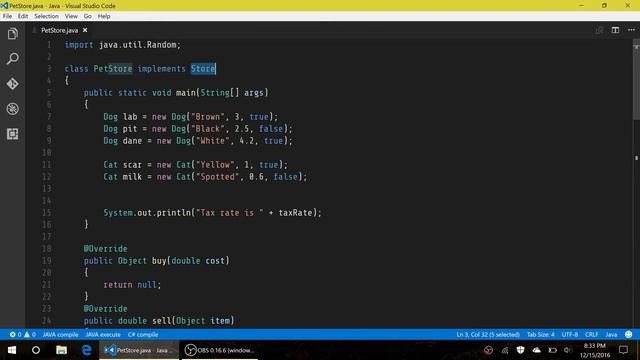
Task: Select language mode Java in status bar
Action: pyautogui.click(x=611, y=334)
